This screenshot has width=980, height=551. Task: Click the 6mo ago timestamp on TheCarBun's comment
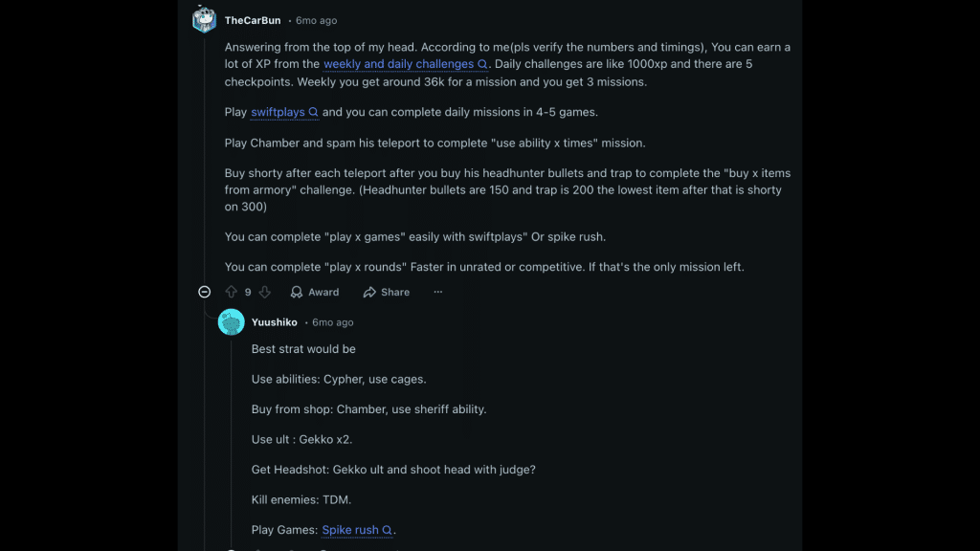coord(317,19)
